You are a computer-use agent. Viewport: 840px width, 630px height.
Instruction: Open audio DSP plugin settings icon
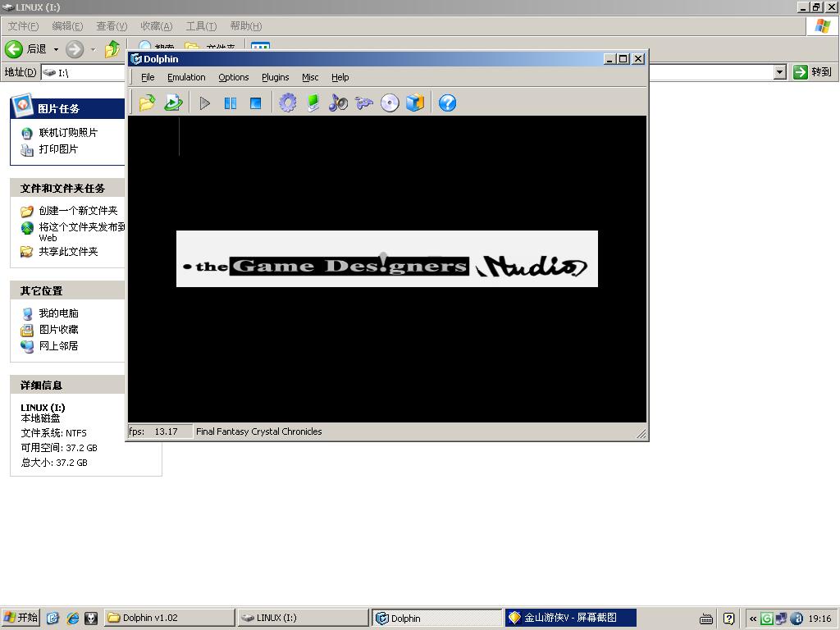coord(338,103)
